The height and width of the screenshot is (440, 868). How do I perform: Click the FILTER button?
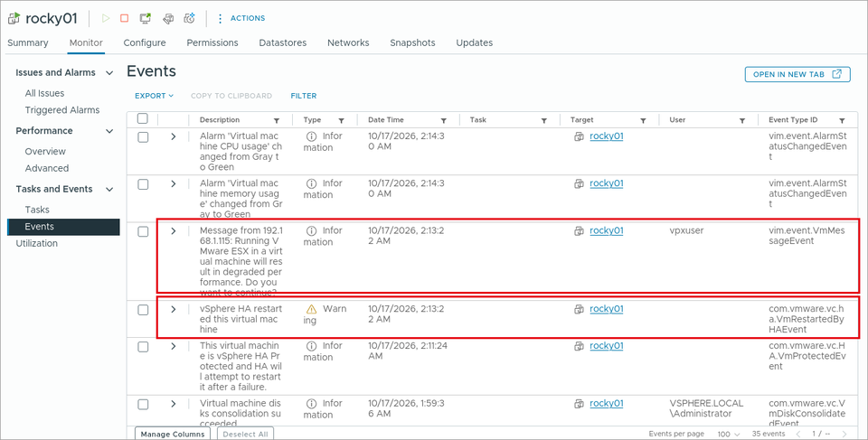304,96
